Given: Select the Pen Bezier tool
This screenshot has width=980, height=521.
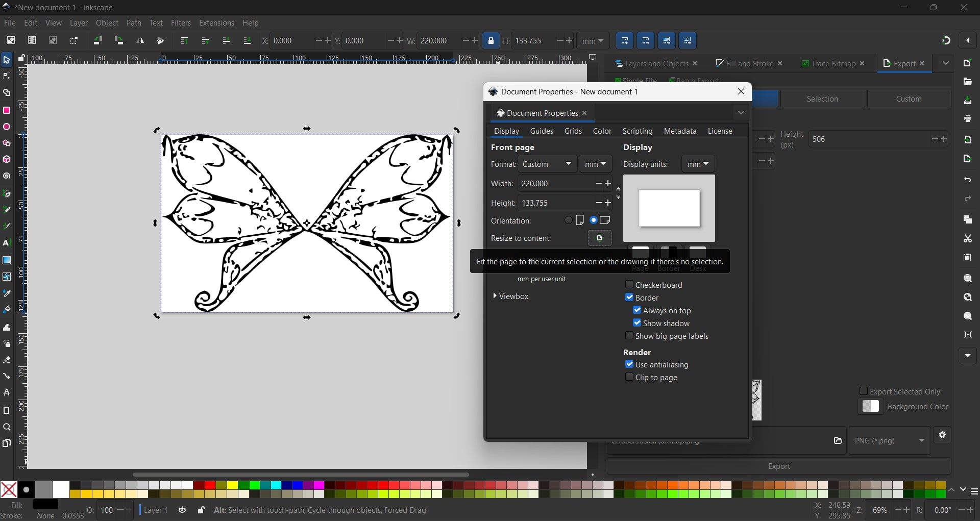Looking at the screenshot, I should coord(7,193).
